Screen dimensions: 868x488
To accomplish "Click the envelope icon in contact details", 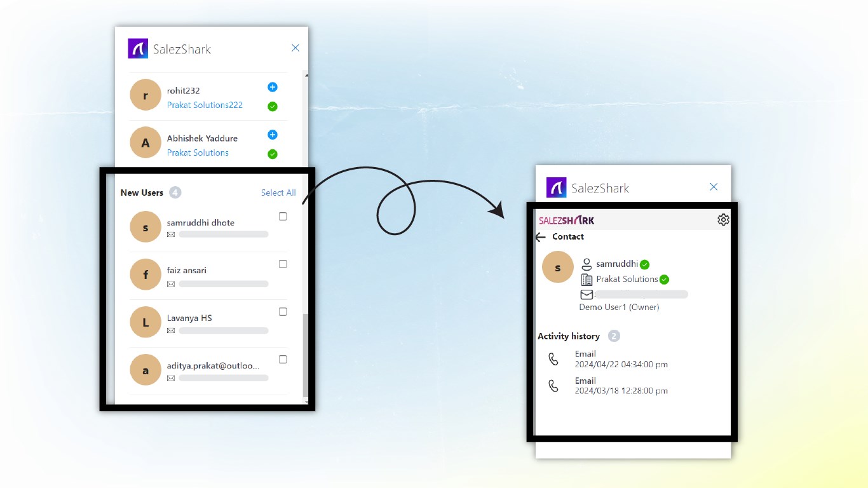I will (587, 294).
